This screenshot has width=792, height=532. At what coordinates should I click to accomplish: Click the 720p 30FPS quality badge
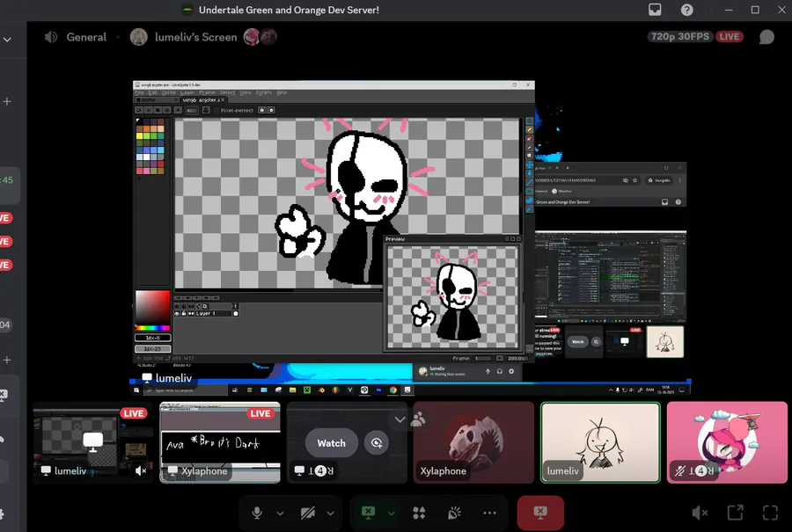point(680,37)
